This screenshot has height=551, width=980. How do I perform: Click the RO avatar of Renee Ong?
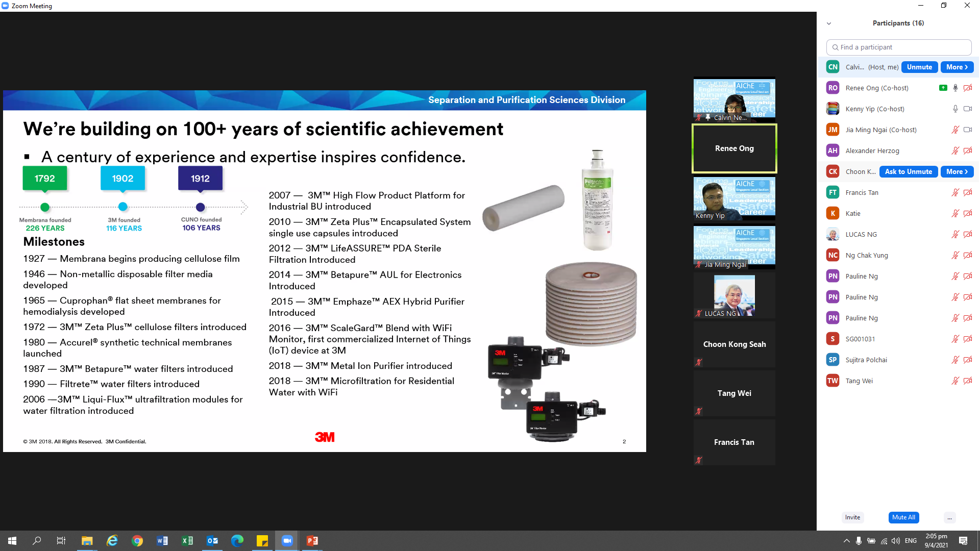(832, 88)
